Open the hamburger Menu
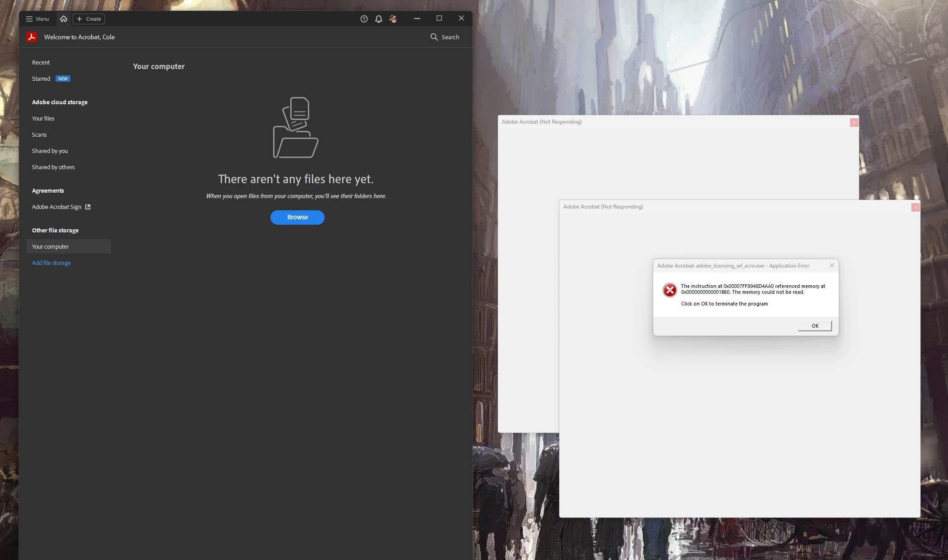This screenshot has width=948, height=560. 37,19
